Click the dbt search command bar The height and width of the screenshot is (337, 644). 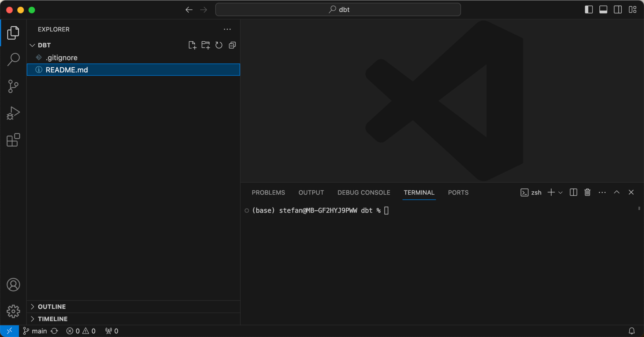point(338,10)
